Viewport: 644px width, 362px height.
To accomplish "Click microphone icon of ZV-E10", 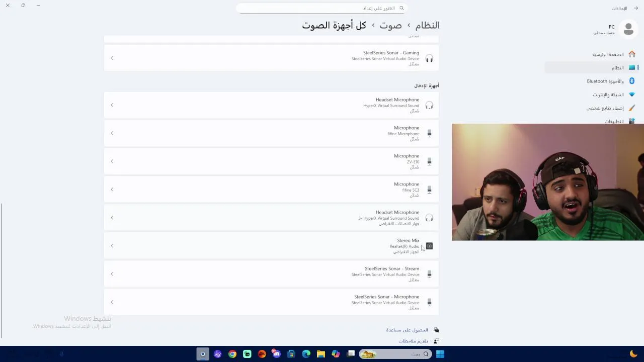I will [x=429, y=161].
